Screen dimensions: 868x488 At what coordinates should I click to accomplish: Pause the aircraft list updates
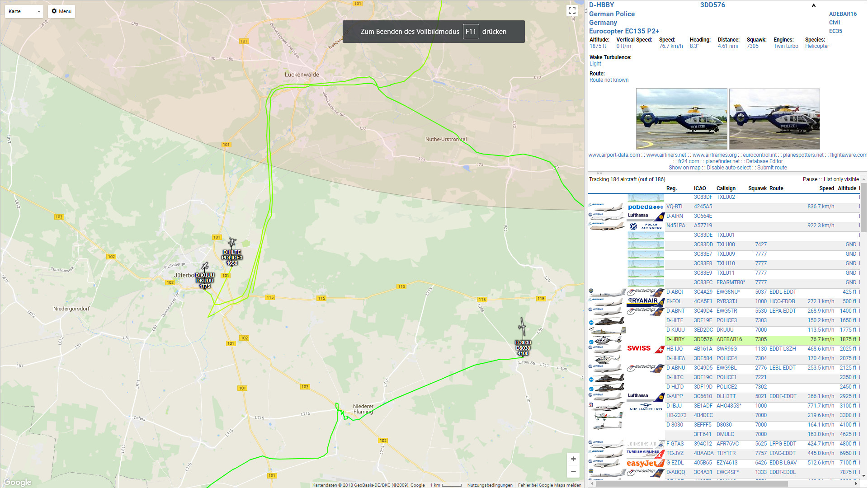coord(810,179)
